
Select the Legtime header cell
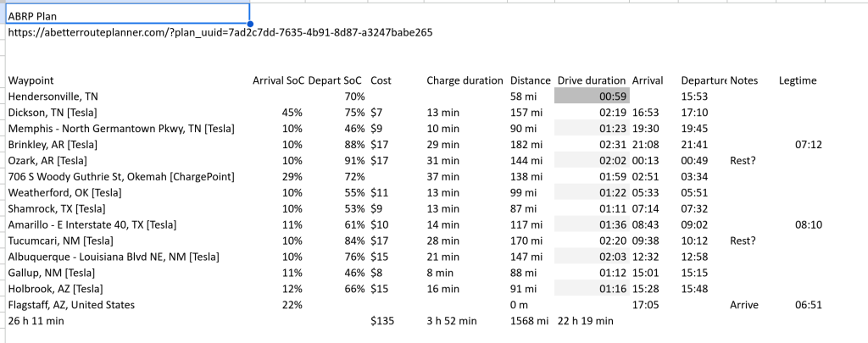click(798, 80)
